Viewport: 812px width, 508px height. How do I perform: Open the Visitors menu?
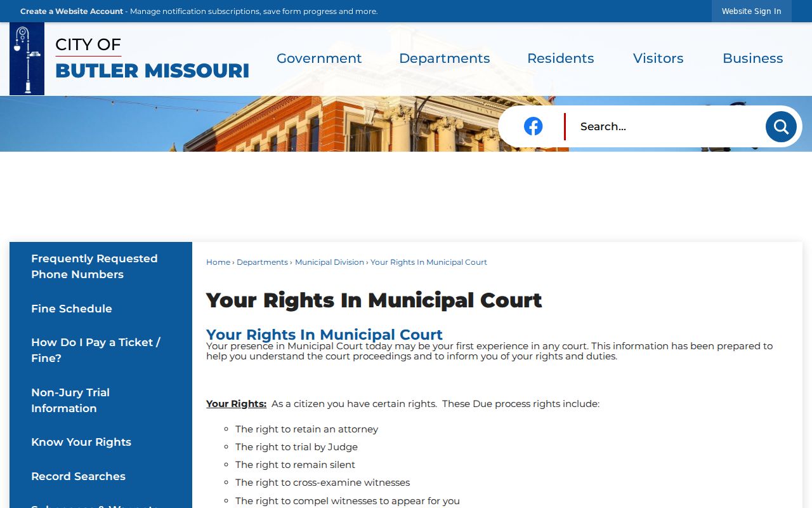pos(658,58)
